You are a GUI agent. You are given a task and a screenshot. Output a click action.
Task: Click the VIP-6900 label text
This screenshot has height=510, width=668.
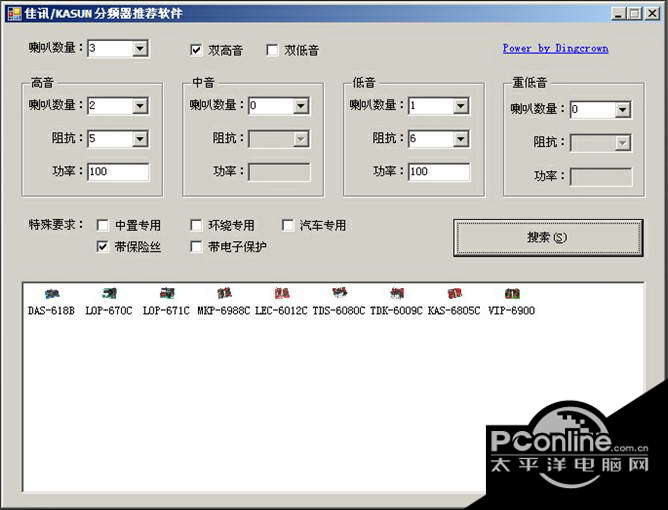[511, 311]
